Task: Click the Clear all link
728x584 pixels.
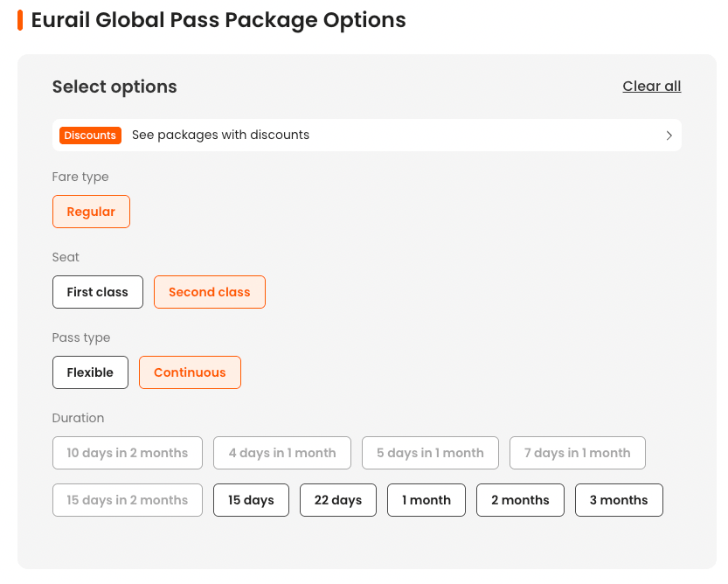Action: pos(651,86)
